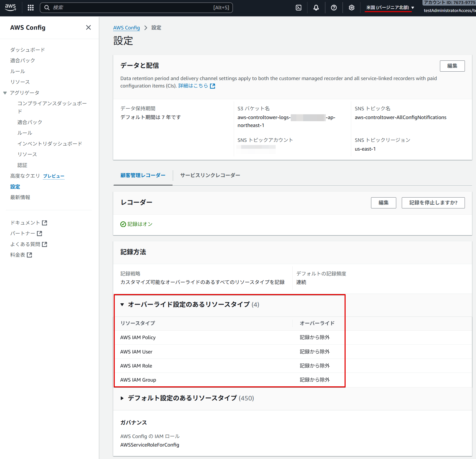This screenshot has height=459, width=476.
Task: Close the AWS Config sidebar
Action: click(x=89, y=28)
